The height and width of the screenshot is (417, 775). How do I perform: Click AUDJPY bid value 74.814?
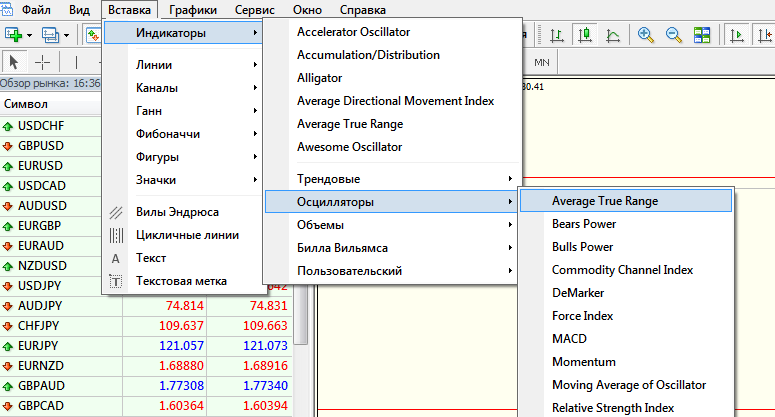184,306
